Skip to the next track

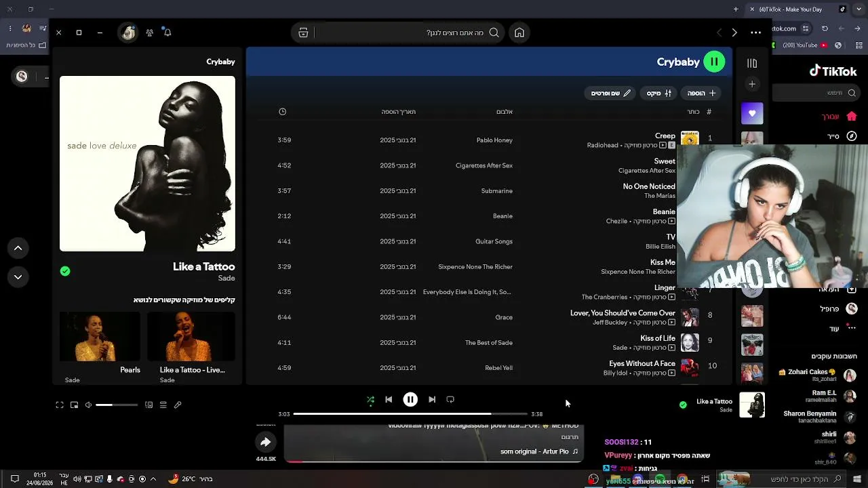tap(432, 400)
